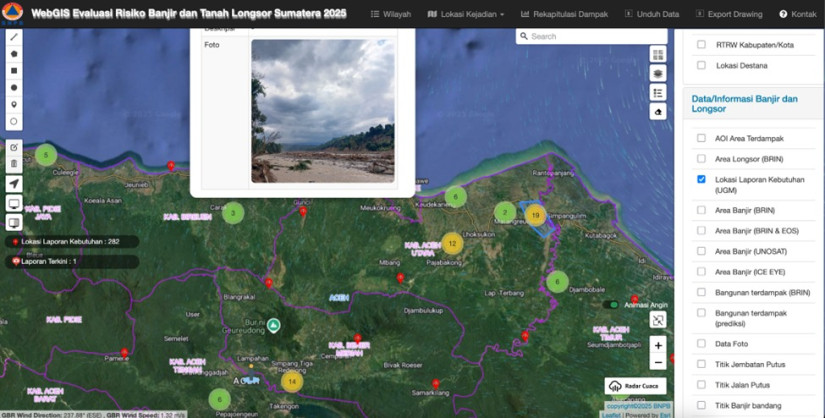Enable Titik Banjir bandang checkbox

click(x=701, y=405)
